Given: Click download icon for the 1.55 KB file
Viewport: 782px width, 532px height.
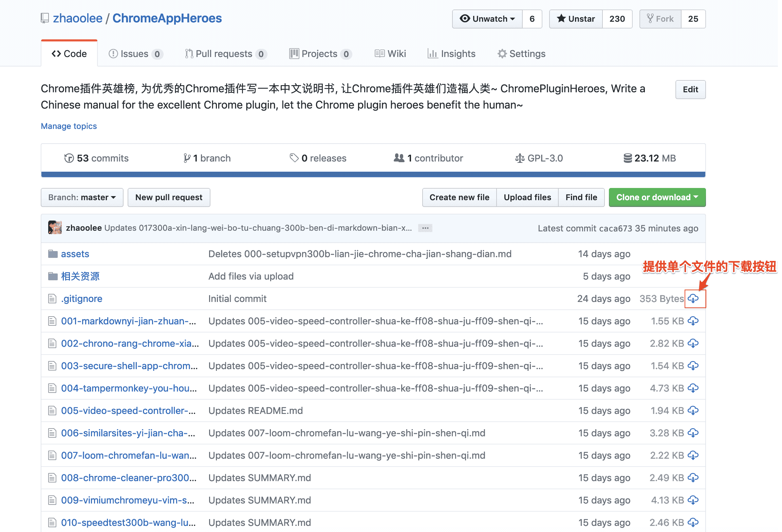Looking at the screenshot, I should pos(693,321).
